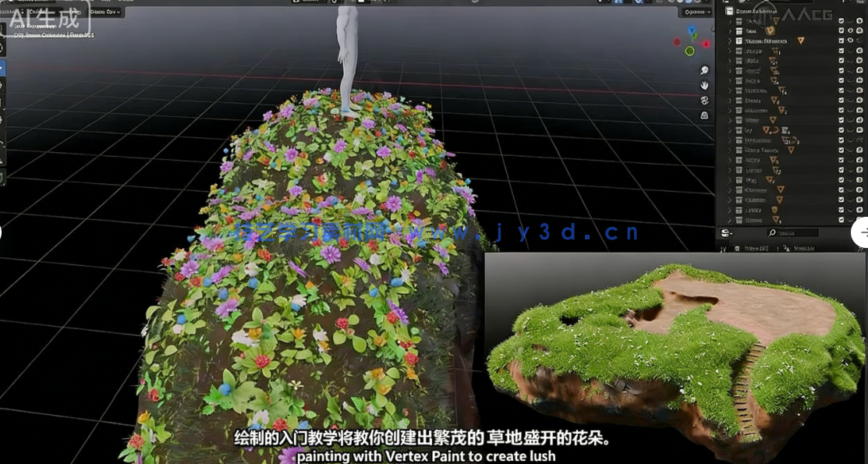The image size is (868, 464).
Task: Select the Zoom magnifier icon in viewport sidebar
Action: click(x=704, y=69)
